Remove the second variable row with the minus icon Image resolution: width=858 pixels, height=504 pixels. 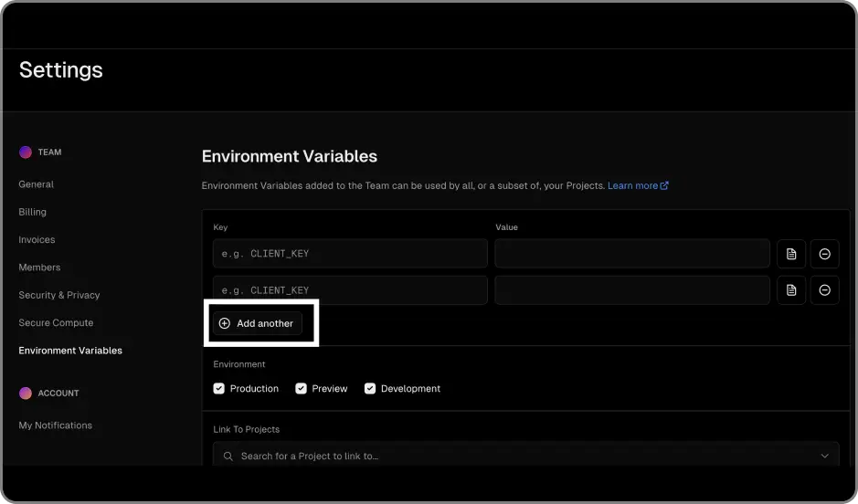824,290
